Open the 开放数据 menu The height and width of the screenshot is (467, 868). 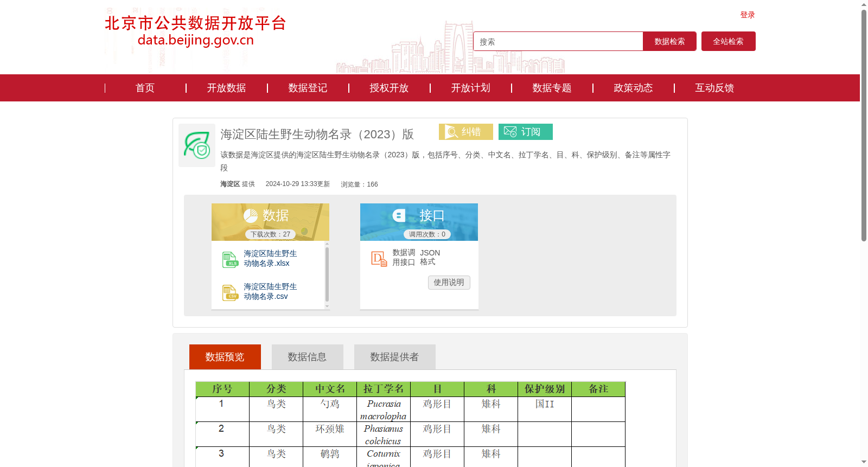226,88
